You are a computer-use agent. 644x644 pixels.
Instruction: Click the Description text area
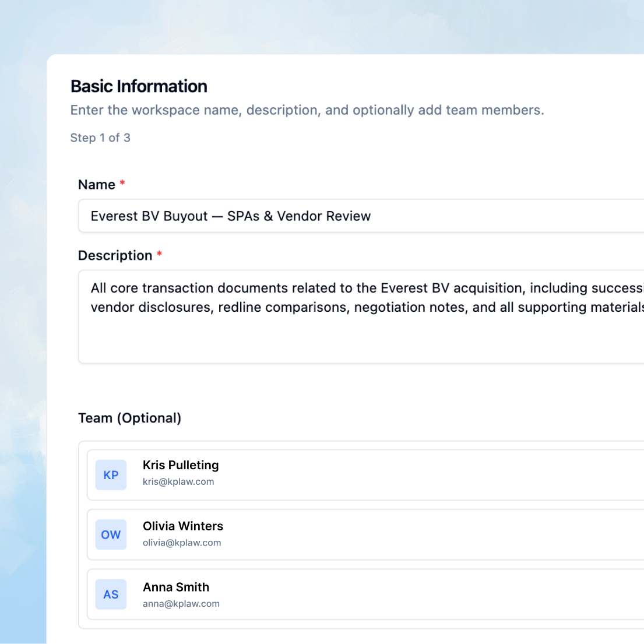coord(361,316)
